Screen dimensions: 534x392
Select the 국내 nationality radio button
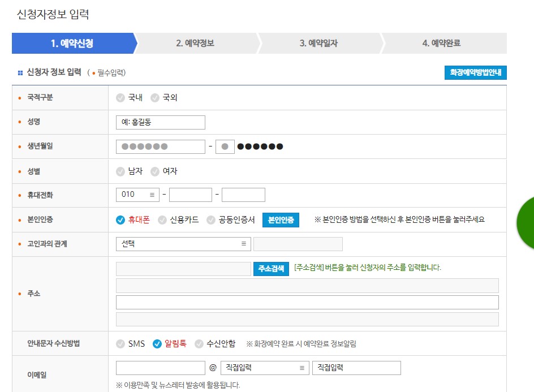coord(120,98)
